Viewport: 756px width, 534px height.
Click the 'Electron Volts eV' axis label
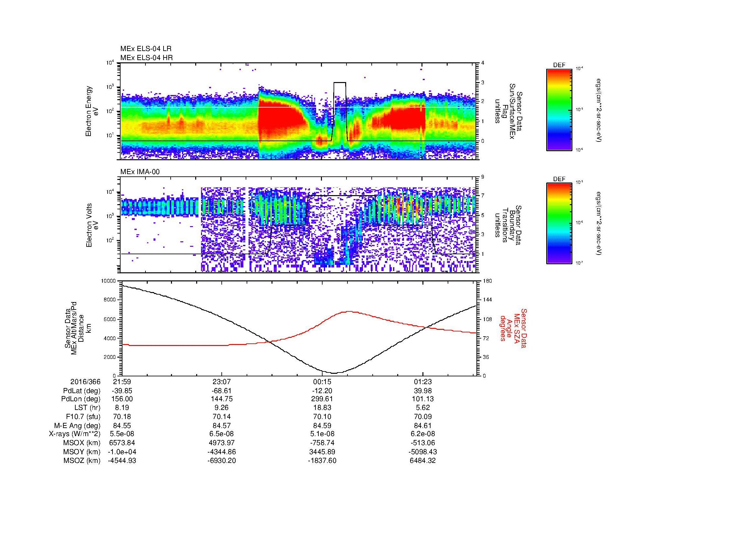pos(92,225)
